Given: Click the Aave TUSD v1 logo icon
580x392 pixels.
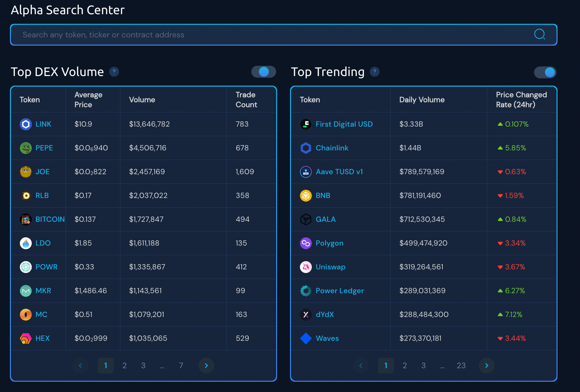Looking at the screenshot, I should point(306,172).
